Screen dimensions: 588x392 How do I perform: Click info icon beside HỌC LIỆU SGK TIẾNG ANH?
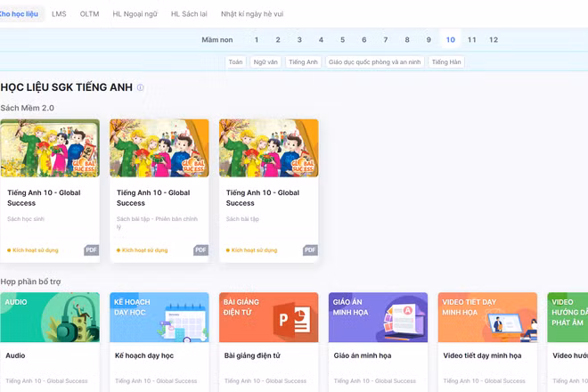(x=140, y=87)
